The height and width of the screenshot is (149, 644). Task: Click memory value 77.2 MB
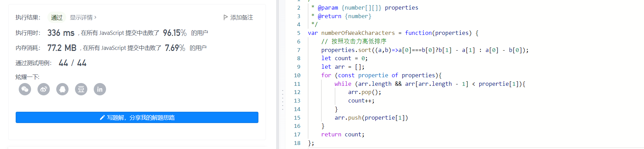point(62,48)
